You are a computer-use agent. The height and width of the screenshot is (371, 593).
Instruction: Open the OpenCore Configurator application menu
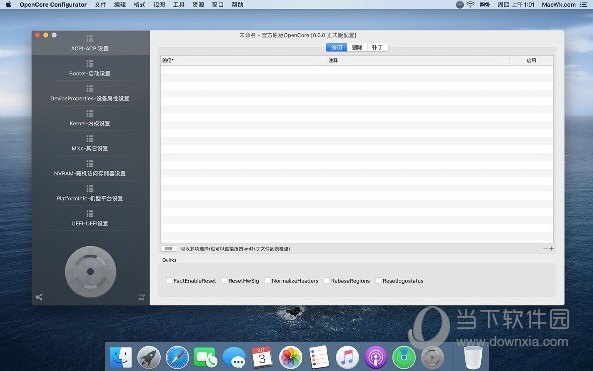(x=53, y=5)
